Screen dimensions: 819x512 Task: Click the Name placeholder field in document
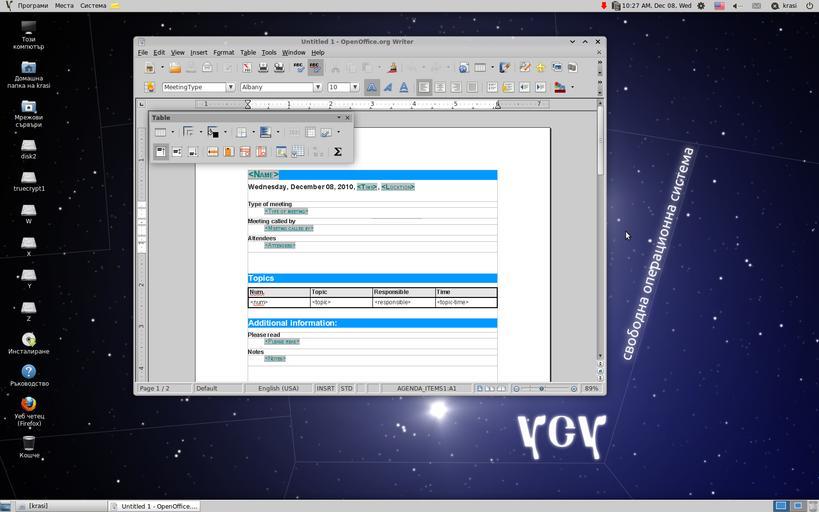(263, 175)
